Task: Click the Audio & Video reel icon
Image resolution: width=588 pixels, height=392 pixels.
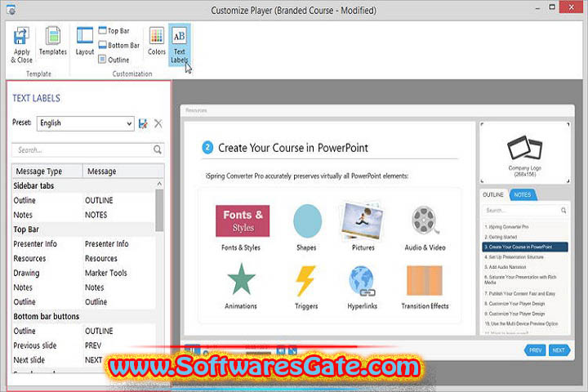Action: [x=425, y=220]
